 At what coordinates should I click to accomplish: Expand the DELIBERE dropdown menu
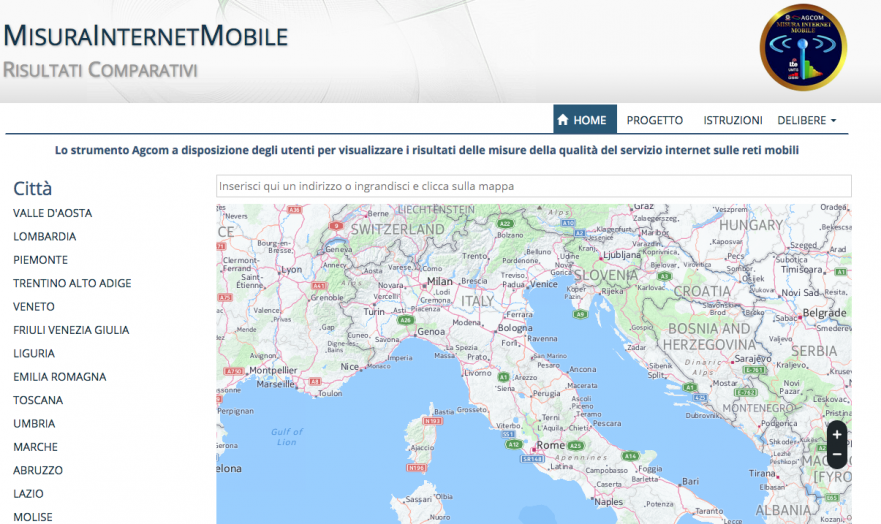click(806, 120)
